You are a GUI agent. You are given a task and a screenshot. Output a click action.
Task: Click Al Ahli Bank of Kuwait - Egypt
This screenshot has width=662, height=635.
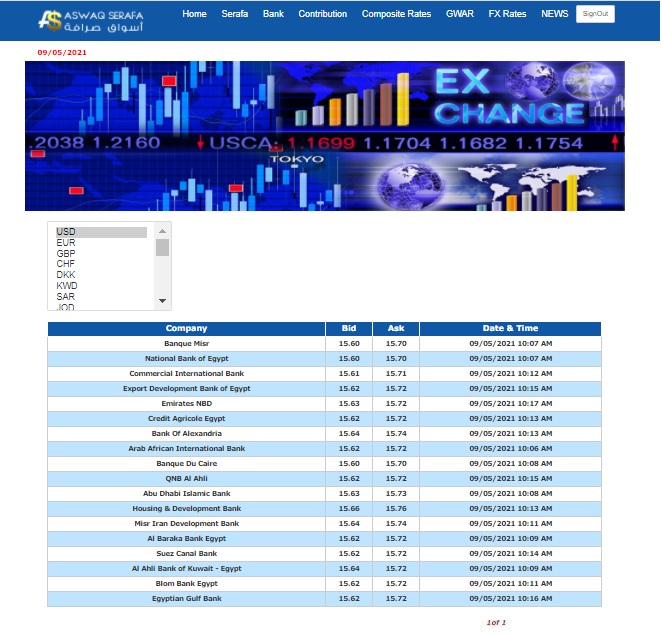[187, 569]
